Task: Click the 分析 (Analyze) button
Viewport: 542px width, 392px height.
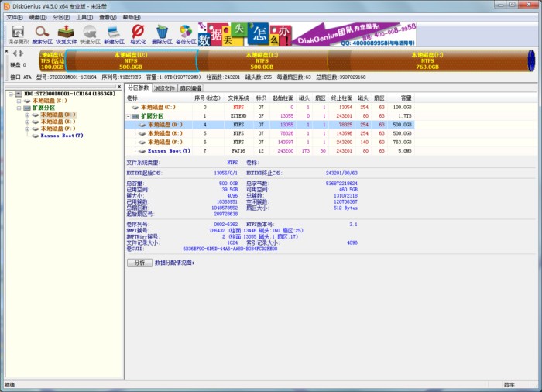Action: pyautogui.click(x=139, y=263)
